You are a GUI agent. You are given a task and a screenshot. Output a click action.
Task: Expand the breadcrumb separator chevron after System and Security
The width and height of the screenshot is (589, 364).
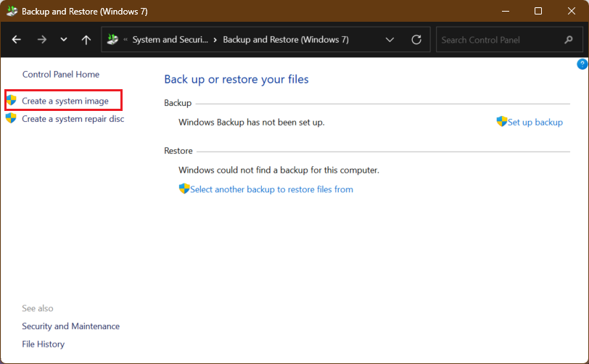[215, 40]
